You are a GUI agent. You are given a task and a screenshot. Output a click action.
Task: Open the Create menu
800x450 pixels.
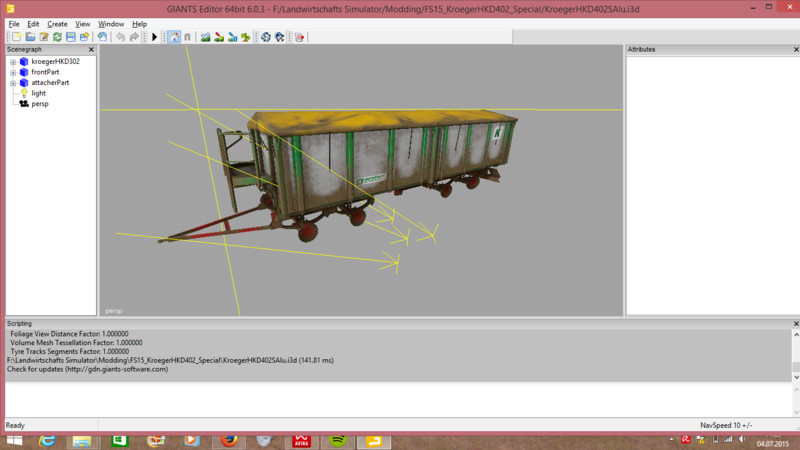(57, 24)
